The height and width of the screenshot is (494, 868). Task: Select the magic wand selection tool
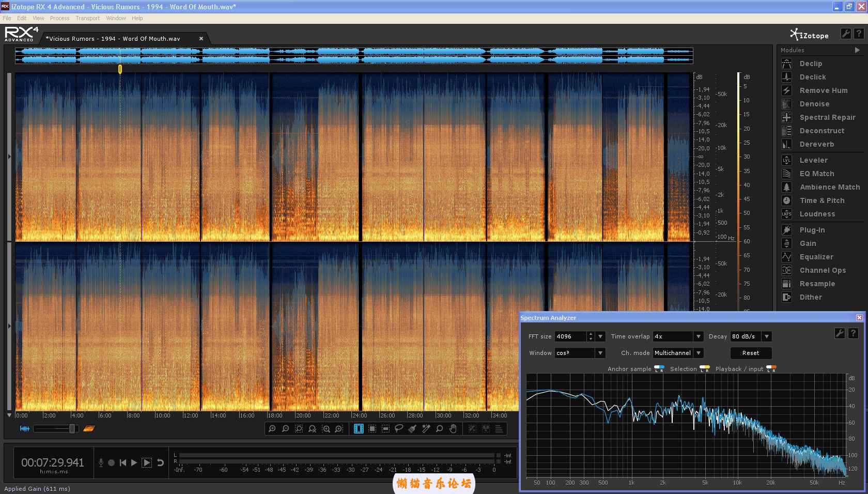tap(426, 429)
